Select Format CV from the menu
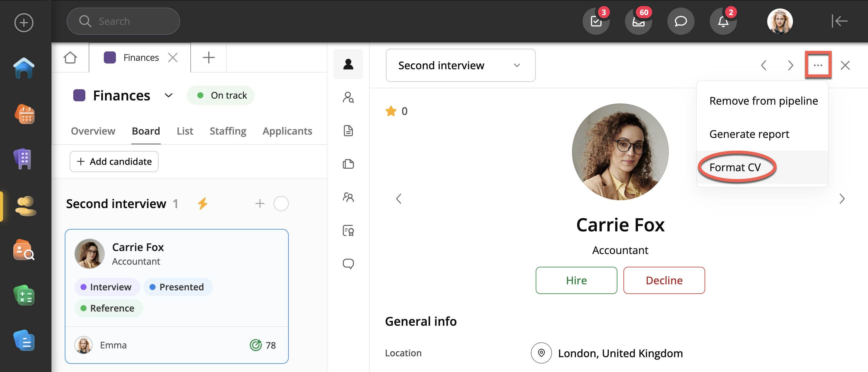 pyautogui.click(x=735, y=167)
